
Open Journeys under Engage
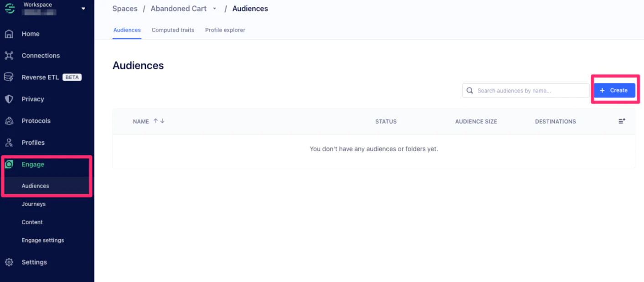(x=34, y=204)
